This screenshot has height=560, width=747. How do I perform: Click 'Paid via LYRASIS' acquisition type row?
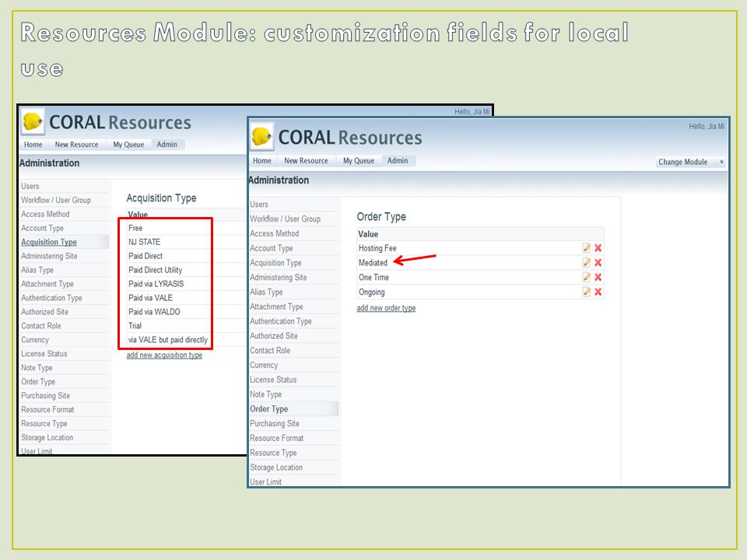[186, 284]
